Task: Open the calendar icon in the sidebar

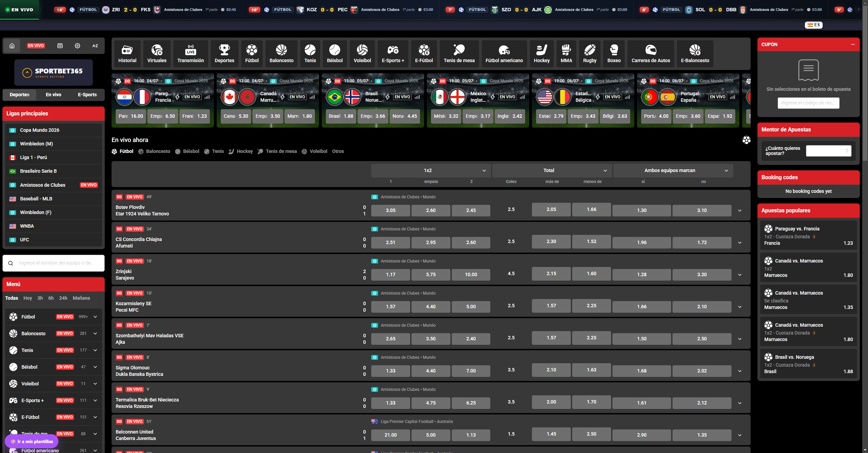Action: (x=60, y=46)
